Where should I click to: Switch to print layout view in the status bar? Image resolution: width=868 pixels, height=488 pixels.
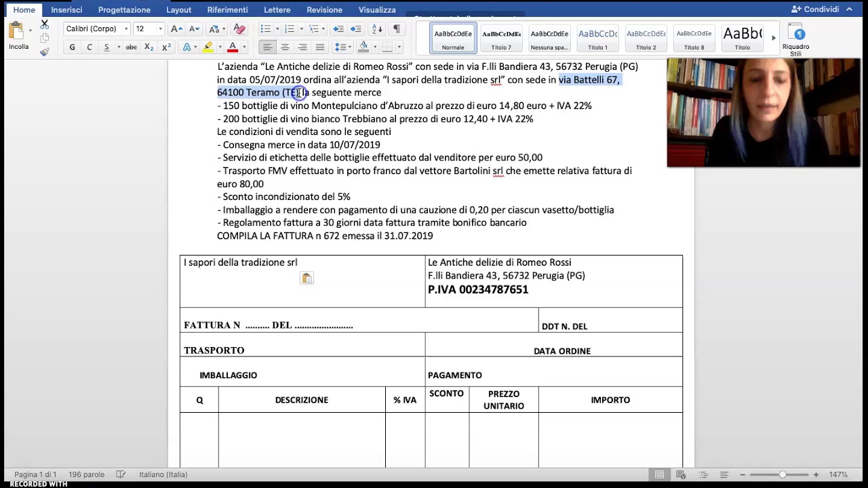click(x=659, y=474)
